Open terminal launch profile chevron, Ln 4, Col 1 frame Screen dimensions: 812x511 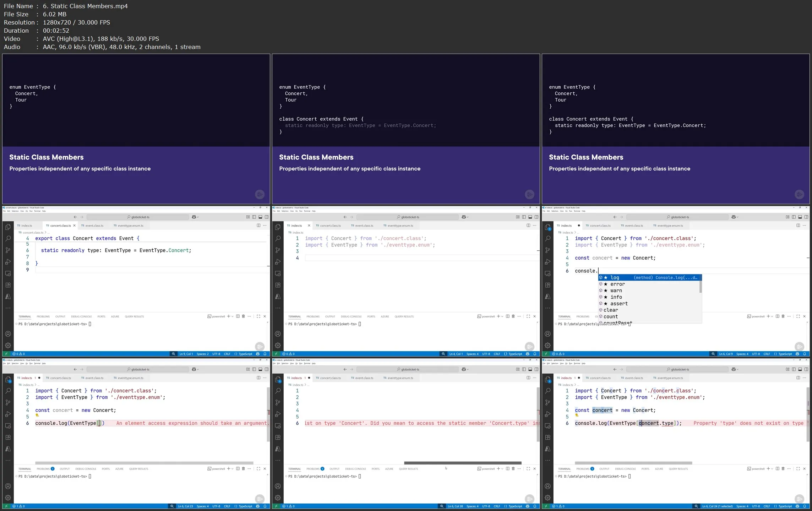(x=502, y=316)
